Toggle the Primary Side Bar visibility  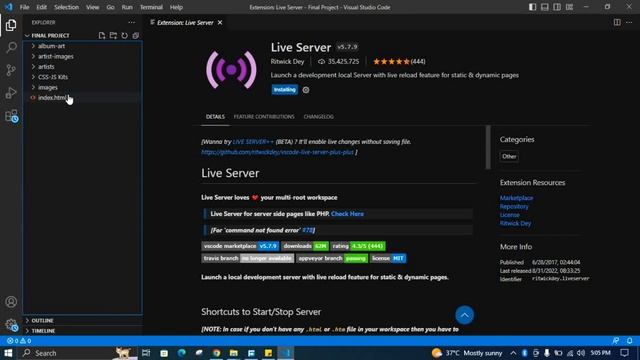point(532,7)
